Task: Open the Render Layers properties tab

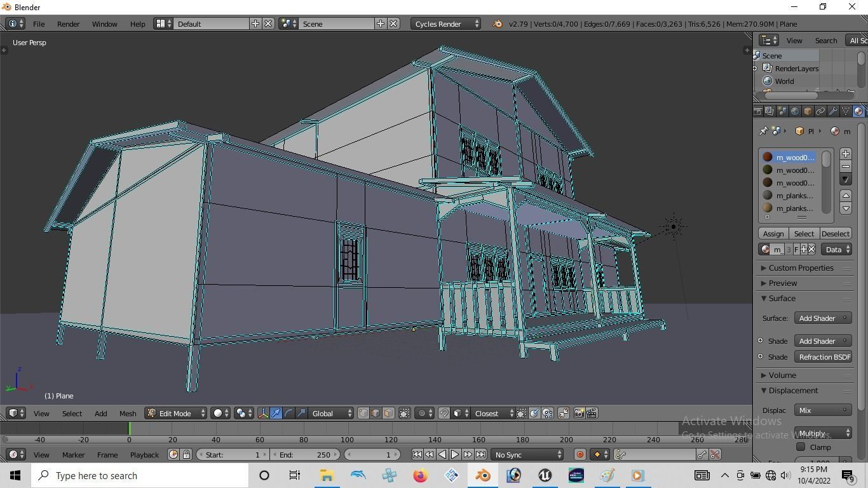Action: point(770,111)
